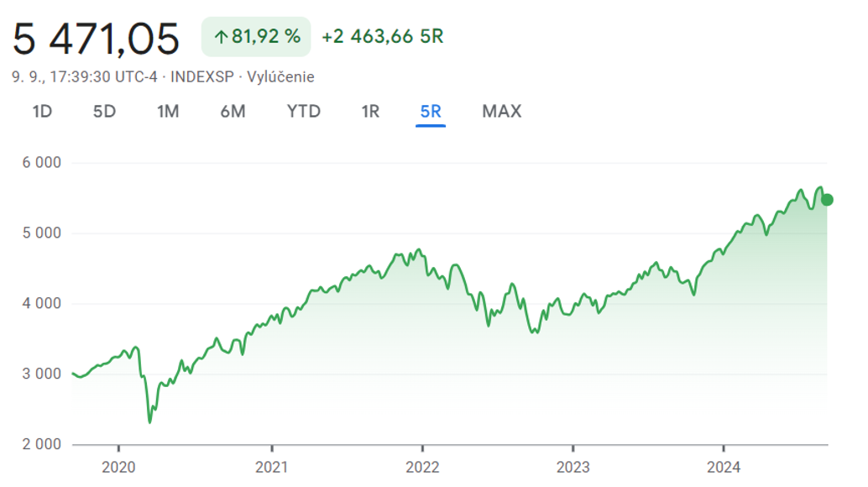Show the 1M chart range
The image size is (868, 487).
point(168,111)
